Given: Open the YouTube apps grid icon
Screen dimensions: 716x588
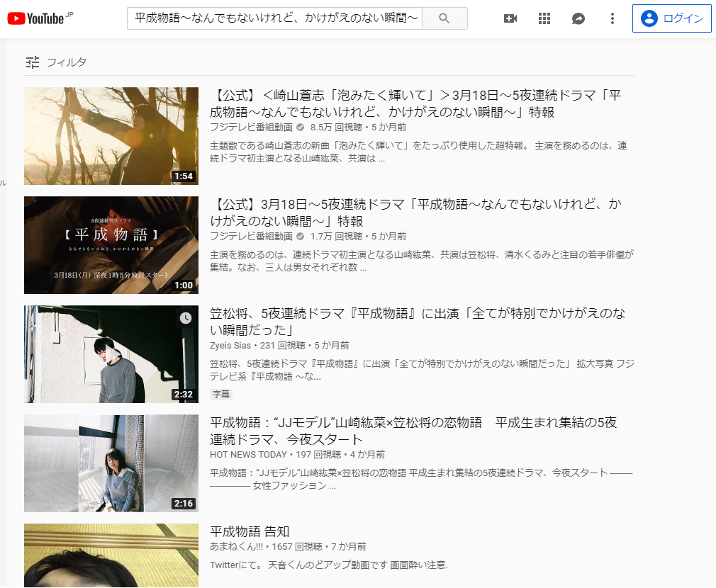Looking at the screenshot, I should (544, 18).
